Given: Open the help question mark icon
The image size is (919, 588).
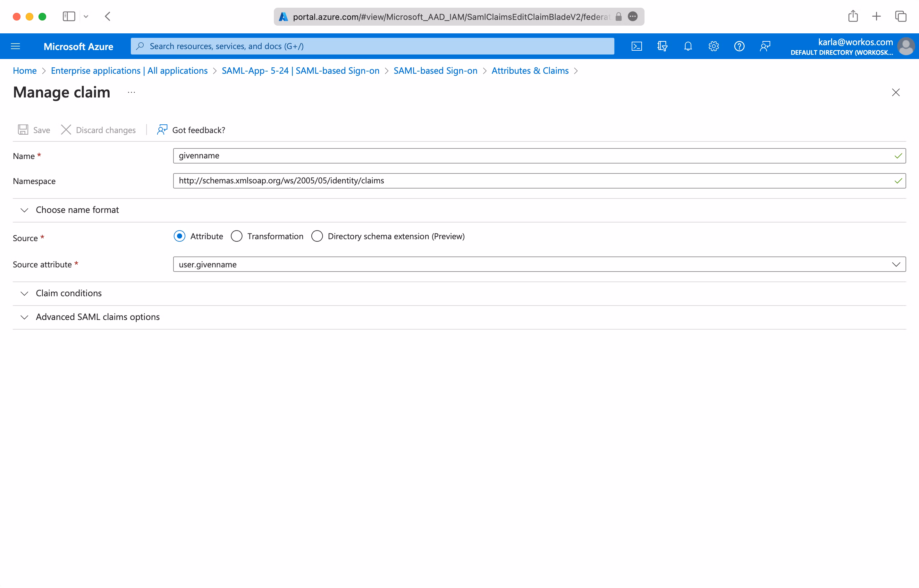Looking at the screenshot, I should 739,46.
